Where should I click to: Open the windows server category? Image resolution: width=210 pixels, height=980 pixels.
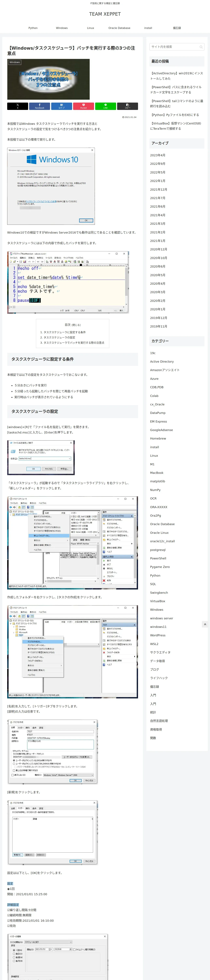(162, 618)
